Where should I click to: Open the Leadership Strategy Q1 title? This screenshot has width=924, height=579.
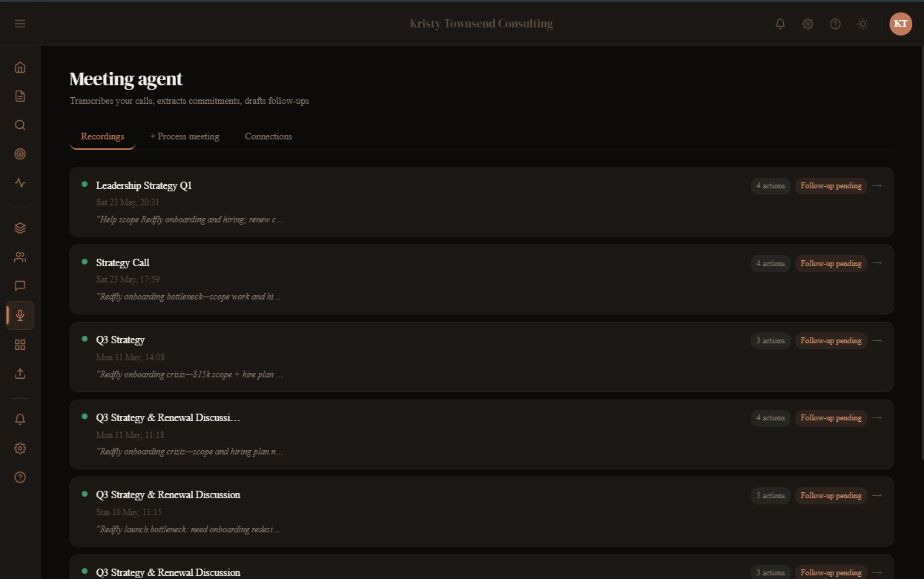coord(144,185)
